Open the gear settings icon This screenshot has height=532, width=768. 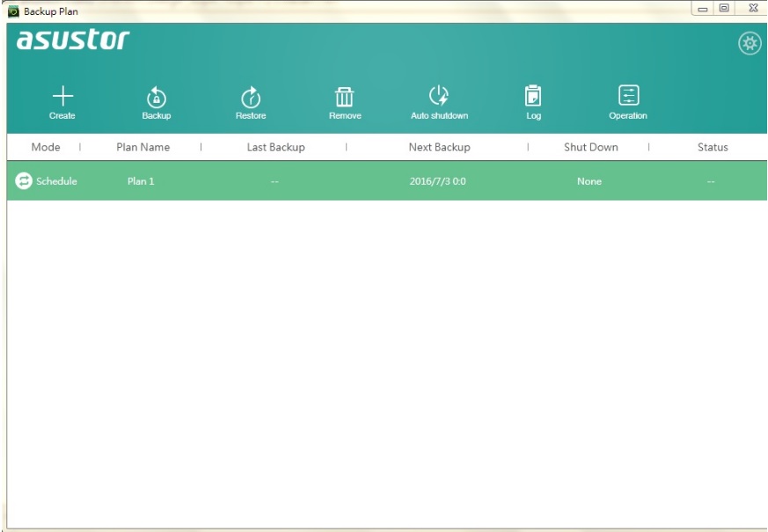(750, 44)
